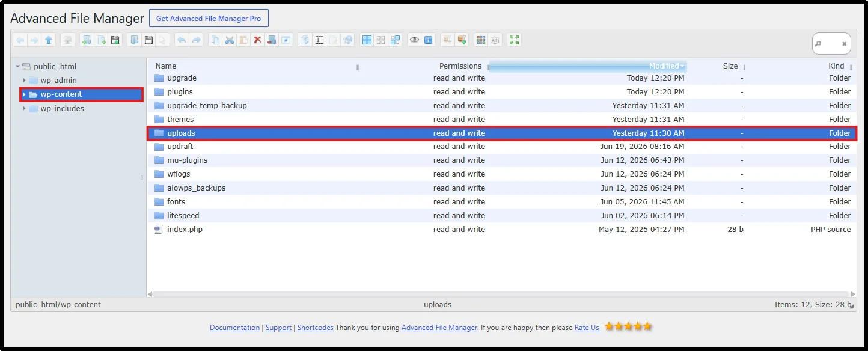Delete selection with the red X icon
868x351 pixels.
point(257,40)
